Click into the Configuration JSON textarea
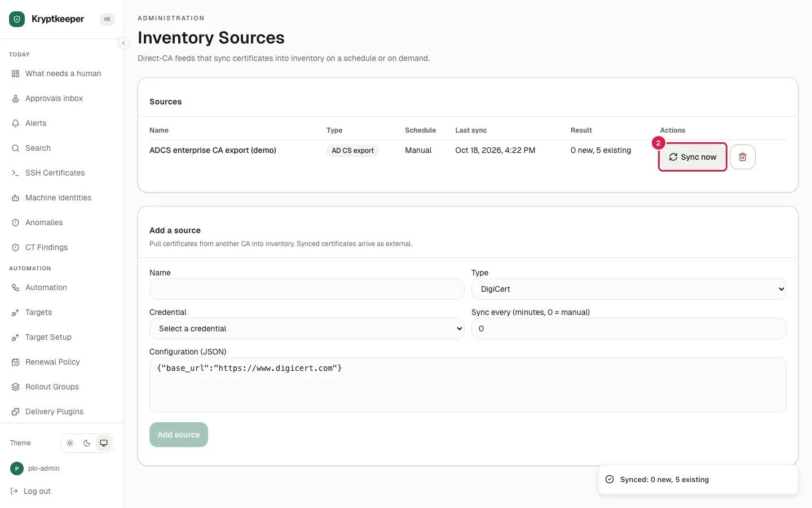 click(467, 385)
